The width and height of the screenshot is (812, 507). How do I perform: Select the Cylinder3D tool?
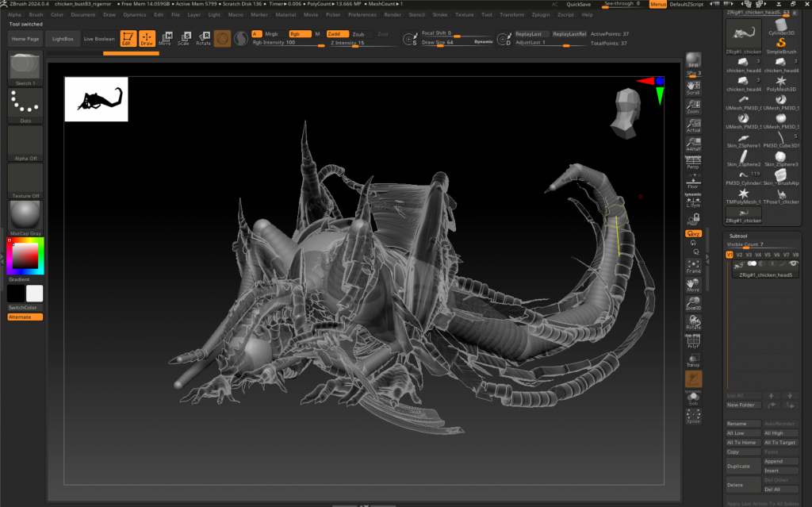781,27
